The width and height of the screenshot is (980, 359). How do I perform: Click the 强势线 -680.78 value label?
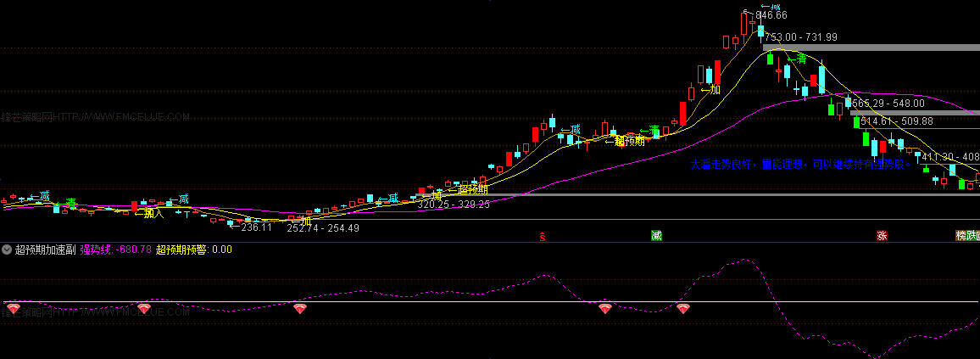116,250
